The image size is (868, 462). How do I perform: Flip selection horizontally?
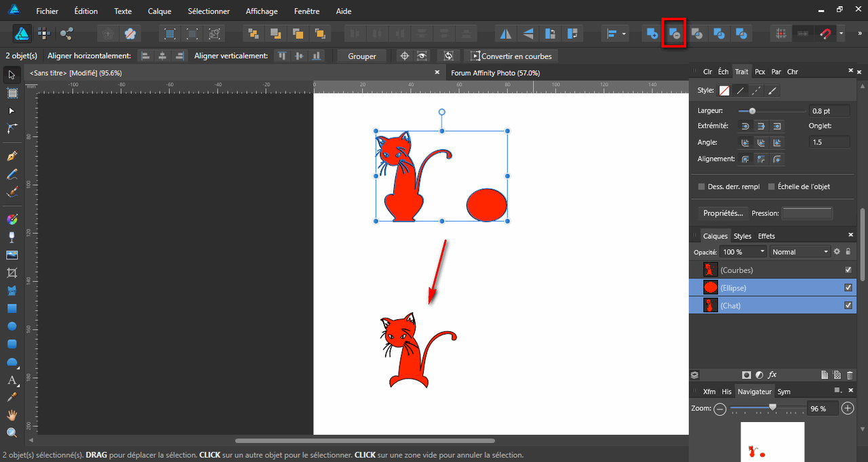pos(506,33)
